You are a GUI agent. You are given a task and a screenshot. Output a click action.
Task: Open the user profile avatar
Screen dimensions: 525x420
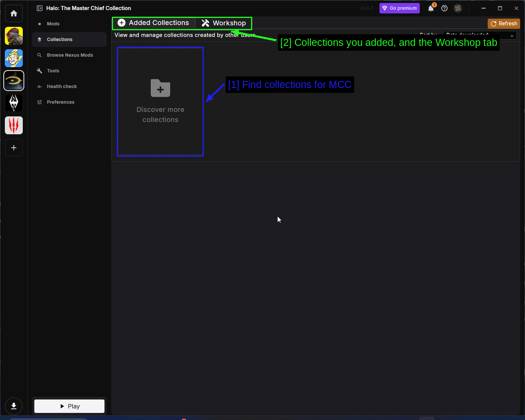(458, 8)
